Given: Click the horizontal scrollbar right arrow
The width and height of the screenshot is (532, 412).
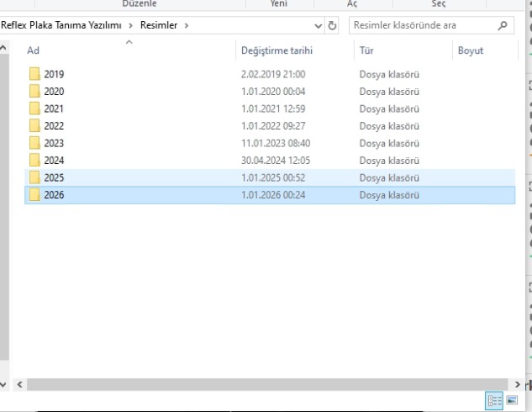Looking at the screenshot, I should pyautogui.click(x=517, y=384).
